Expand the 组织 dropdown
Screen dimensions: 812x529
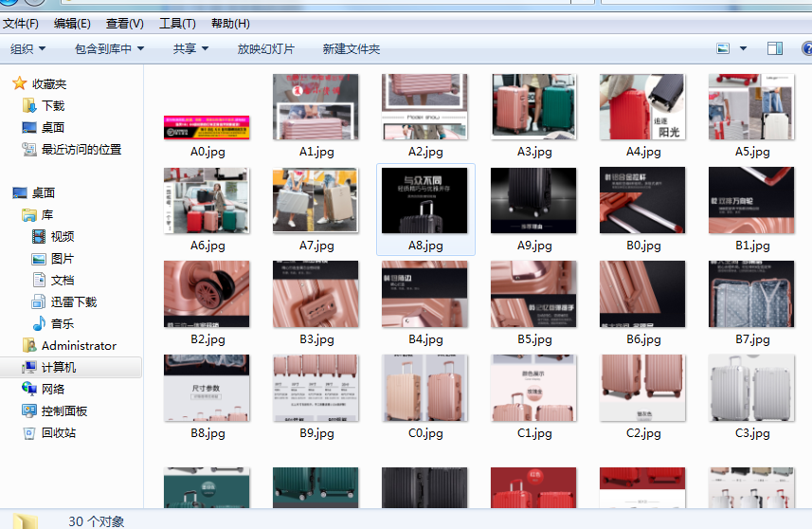click(x=28, y=48)
